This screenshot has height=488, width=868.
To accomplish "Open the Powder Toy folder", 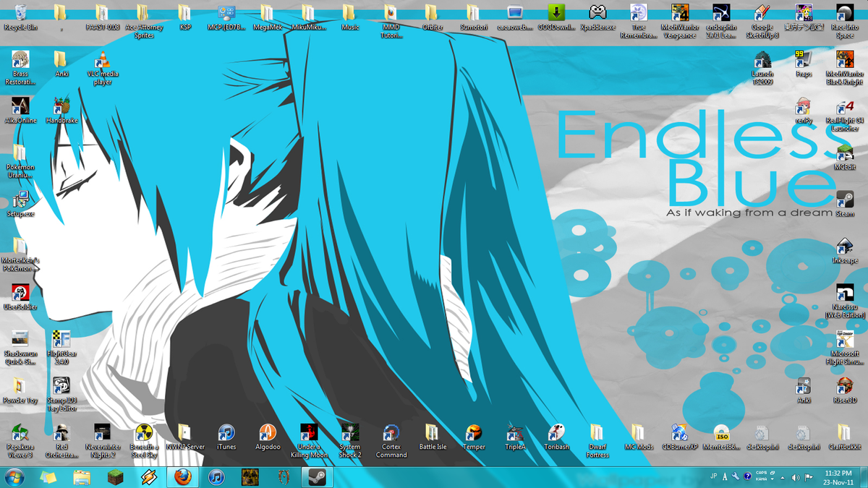I will [20, 391].
